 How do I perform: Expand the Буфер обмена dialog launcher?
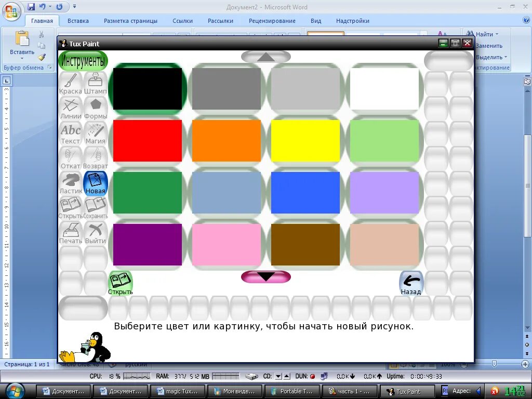point(50,67)
